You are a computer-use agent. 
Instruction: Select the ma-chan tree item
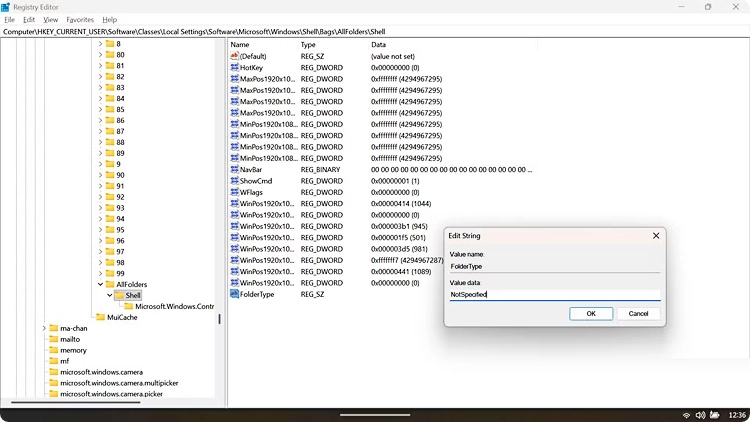point(74,328)
